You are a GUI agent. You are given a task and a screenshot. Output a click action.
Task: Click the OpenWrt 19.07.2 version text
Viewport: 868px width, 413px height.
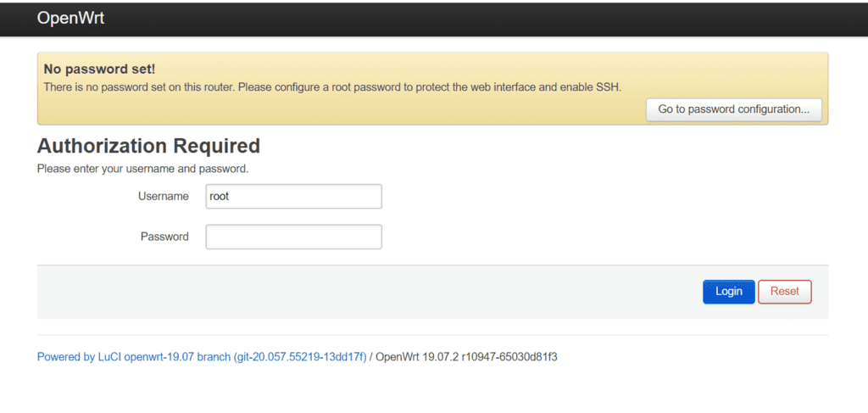click(x=466, y=357)
